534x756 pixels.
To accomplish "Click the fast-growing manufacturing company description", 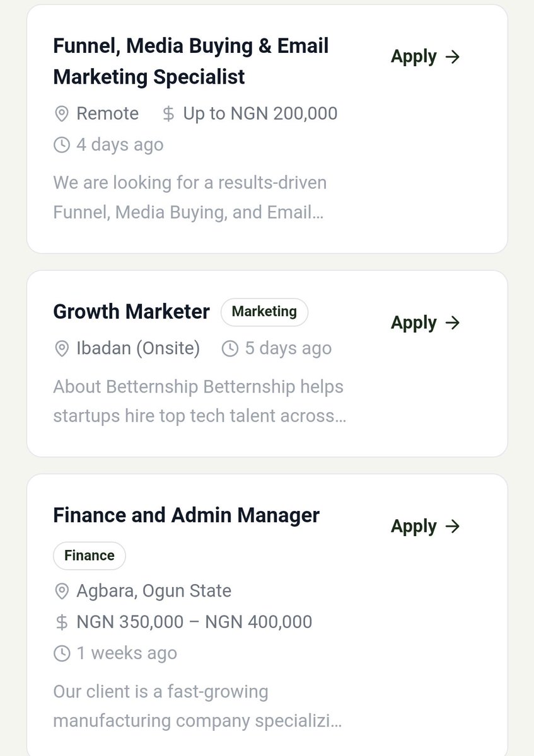I will (x=198, y=706).
